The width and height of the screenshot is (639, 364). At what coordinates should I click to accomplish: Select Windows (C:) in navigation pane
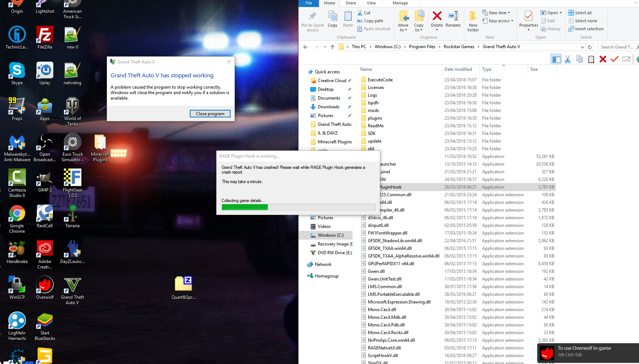(x=330, y=235)
